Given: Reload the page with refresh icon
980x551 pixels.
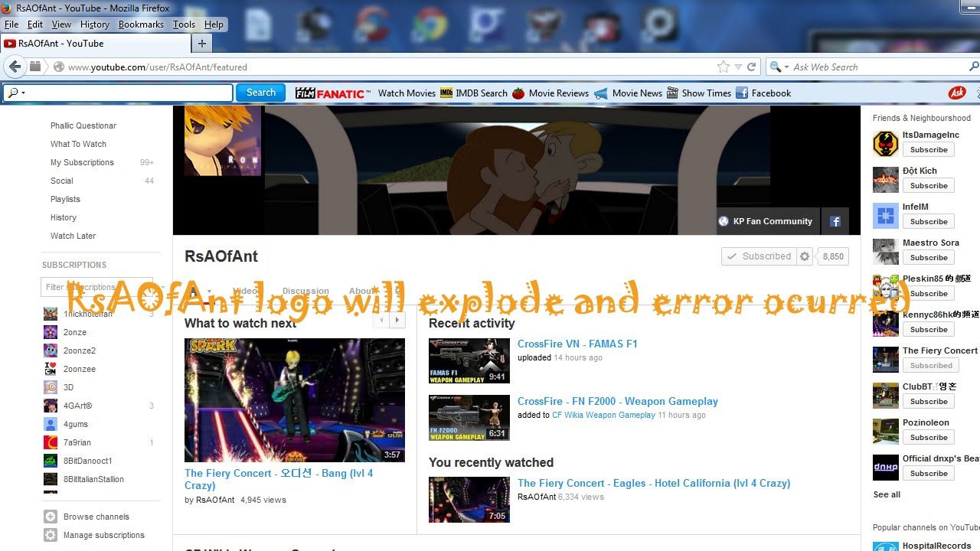Looking at the screenshot, I should click(752, 67).
